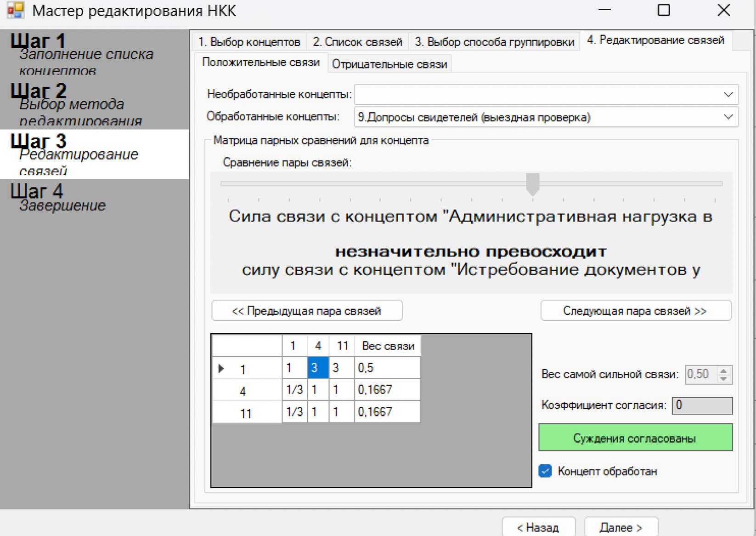The width and height of the screenshot is (756, 536).
Task: Increase the strongest link weight spinner
Action: coord(723,371)
